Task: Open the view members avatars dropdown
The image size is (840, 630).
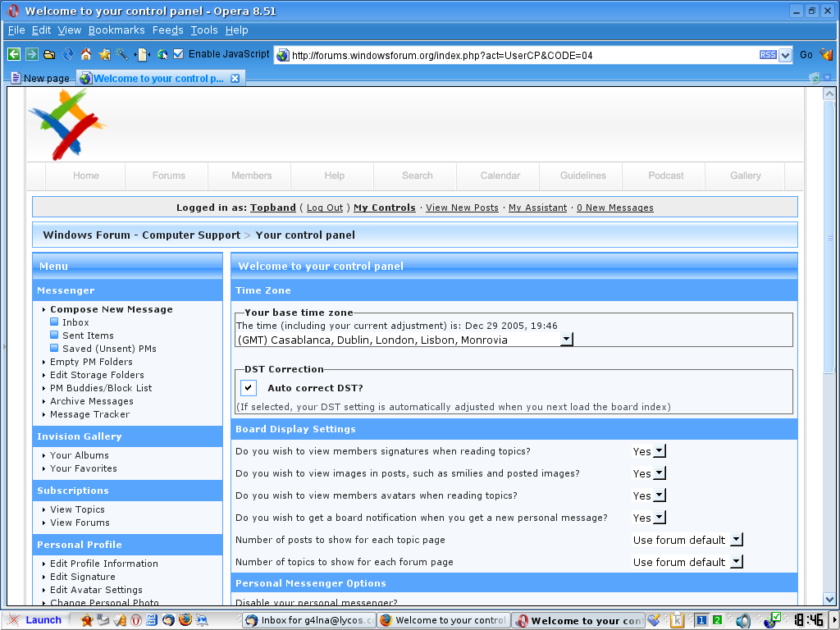Action: coord(649,495)
